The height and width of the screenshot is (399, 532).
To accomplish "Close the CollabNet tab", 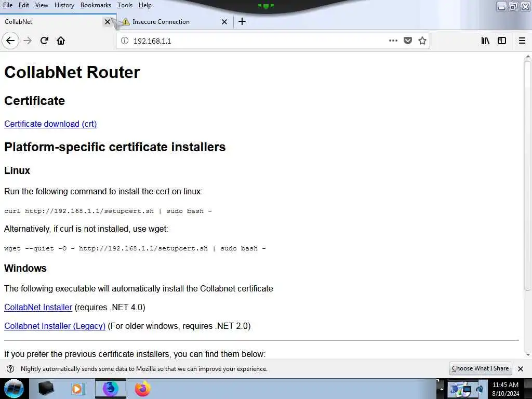I will click(107, 22).
